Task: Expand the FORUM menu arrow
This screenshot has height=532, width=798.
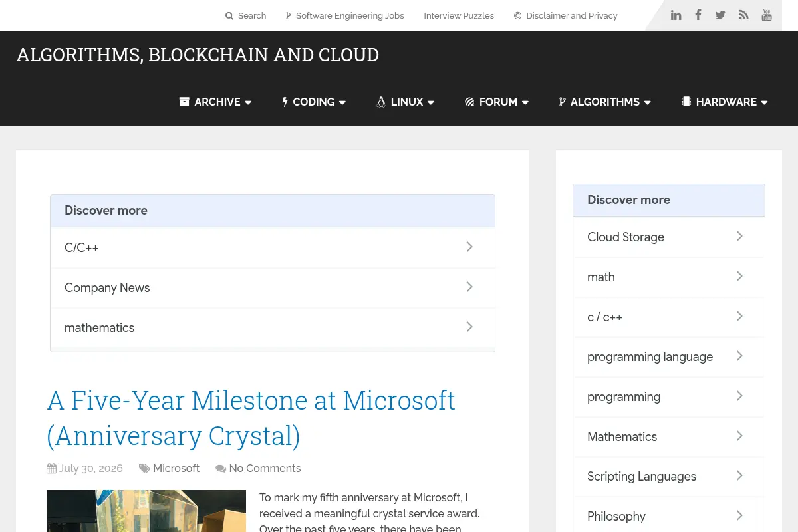Action: [x=525, y=102]
